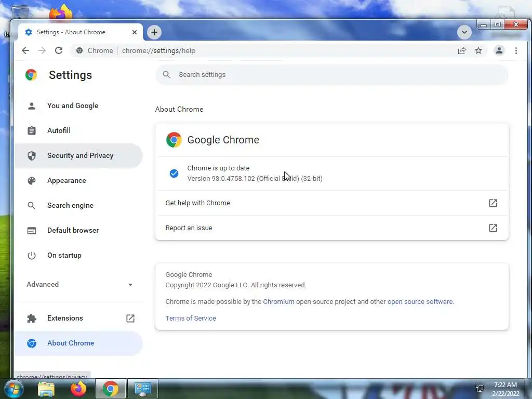Open Default browser settings

(78, 230)
